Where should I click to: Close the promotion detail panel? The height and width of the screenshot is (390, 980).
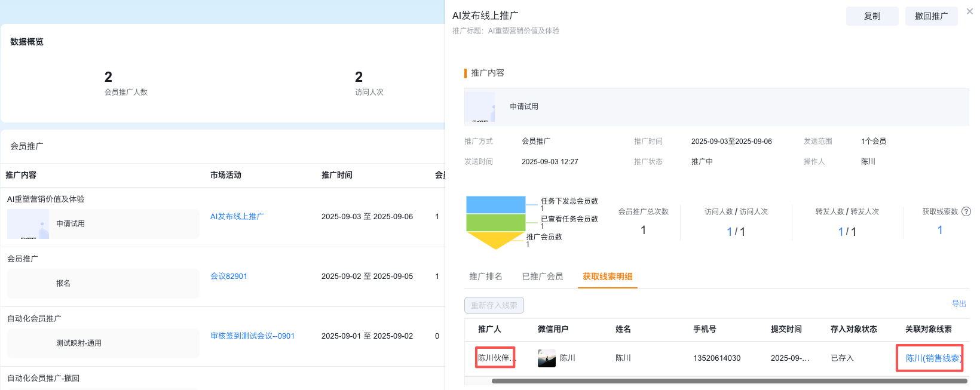[x=970, y=11]
